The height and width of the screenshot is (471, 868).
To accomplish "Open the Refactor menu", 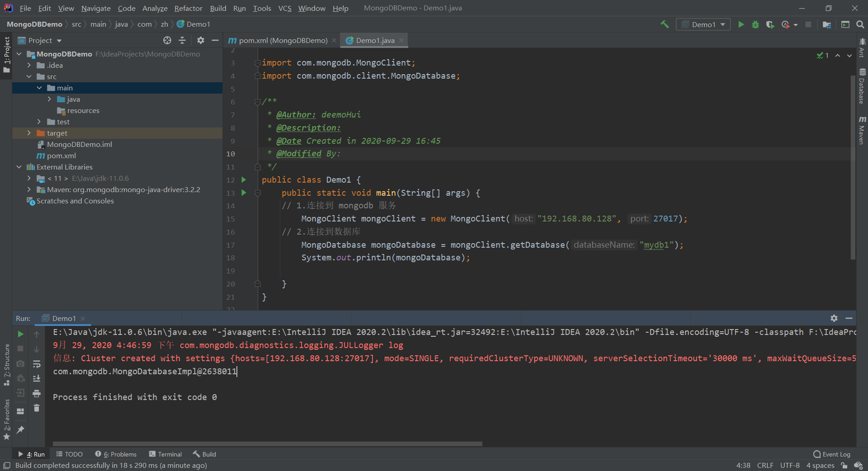I will pyautogui.click(x=188, y=8).
